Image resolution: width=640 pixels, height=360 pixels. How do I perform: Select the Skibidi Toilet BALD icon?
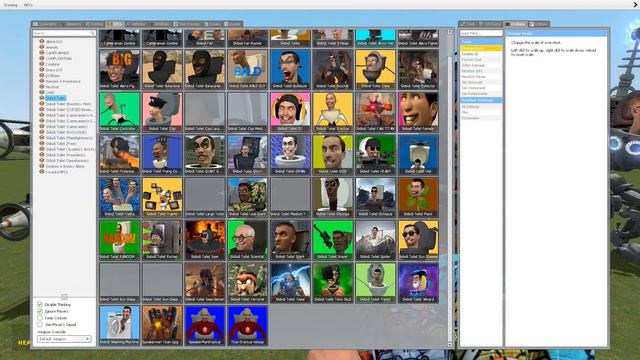247,69
